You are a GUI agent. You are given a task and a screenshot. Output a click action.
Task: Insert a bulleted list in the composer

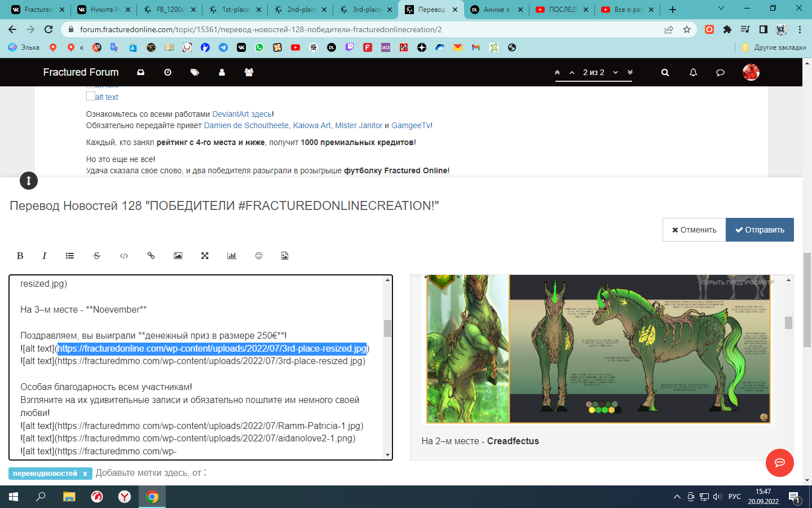pyautogui.click(x=70, y=256)
